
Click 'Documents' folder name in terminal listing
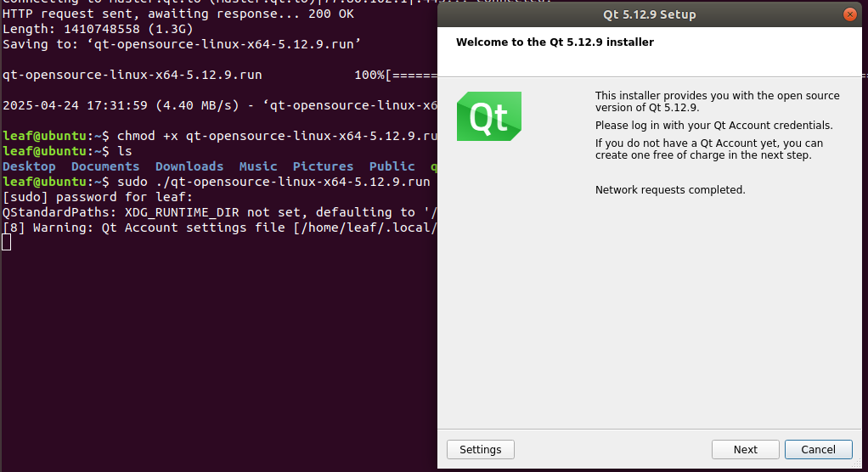click(x=105, y=166)
